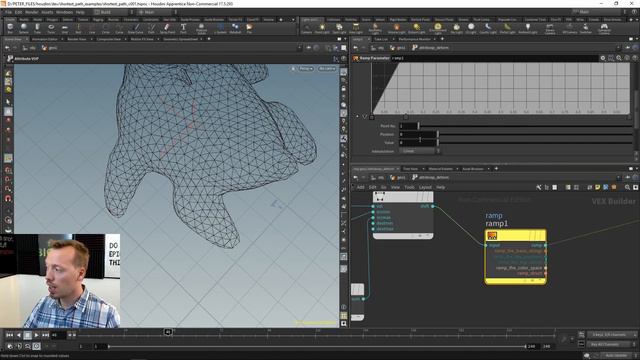
Task: Toggle pin on the network editor pane
Action: 627,178
